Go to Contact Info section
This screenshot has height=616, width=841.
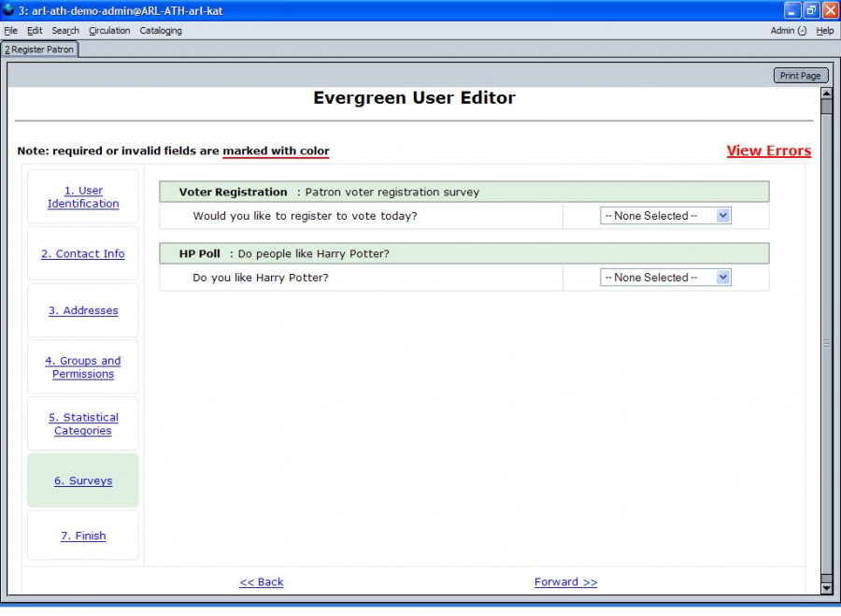click(x=83, y=254)
